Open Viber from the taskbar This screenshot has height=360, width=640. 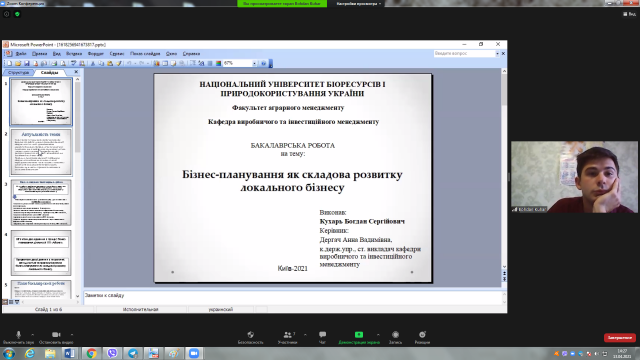pos(112,353)
